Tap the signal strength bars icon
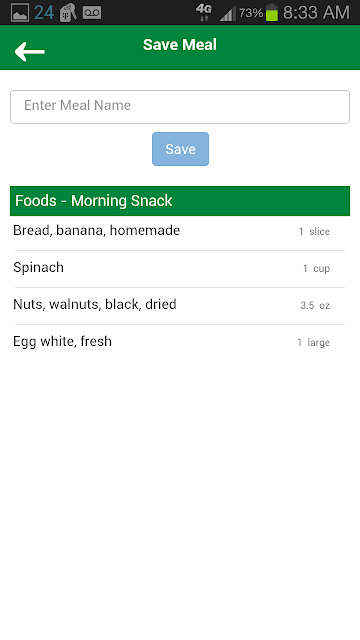This screenshot has width=360, height=640. tap(227, 13)
